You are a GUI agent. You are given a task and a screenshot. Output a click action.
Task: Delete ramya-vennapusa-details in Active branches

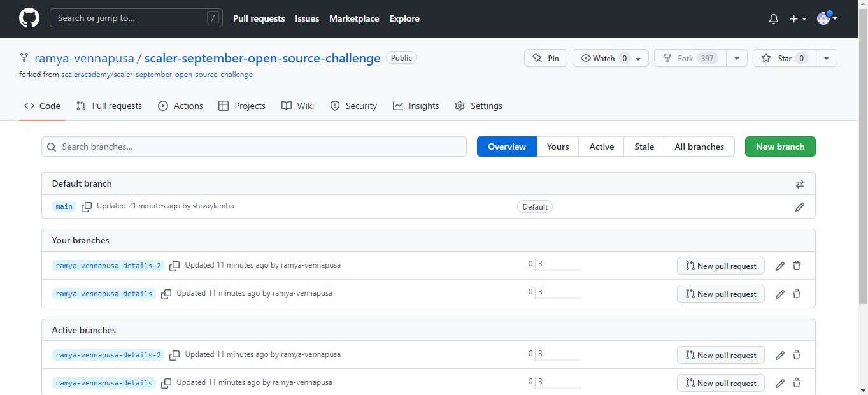coord(797,383)
